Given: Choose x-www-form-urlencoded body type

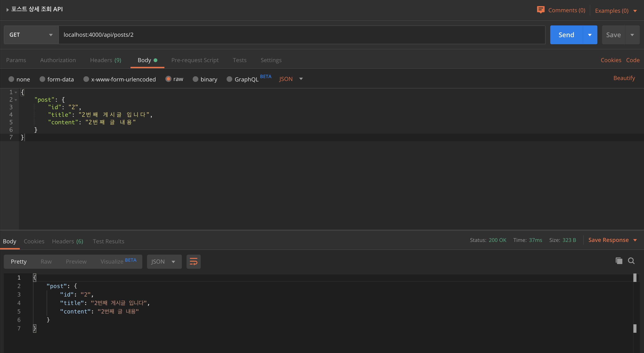Looking at the screenshot, I should (x=86, y=79).
